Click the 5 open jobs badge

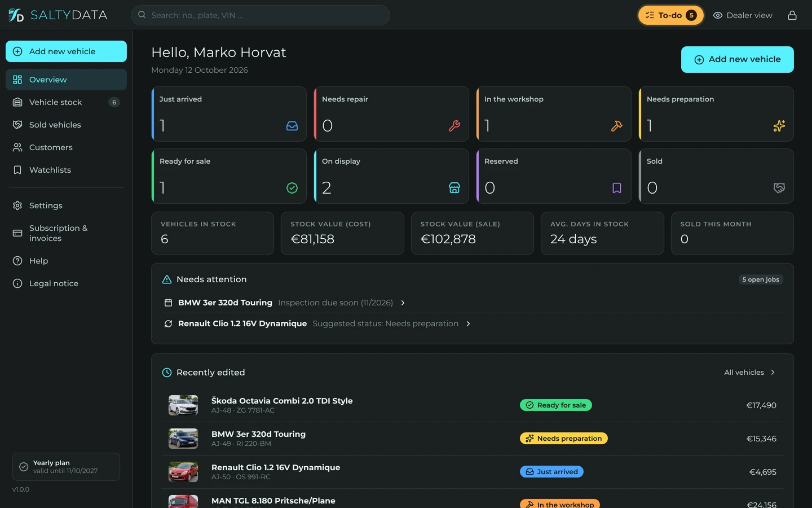click(761, 279)
